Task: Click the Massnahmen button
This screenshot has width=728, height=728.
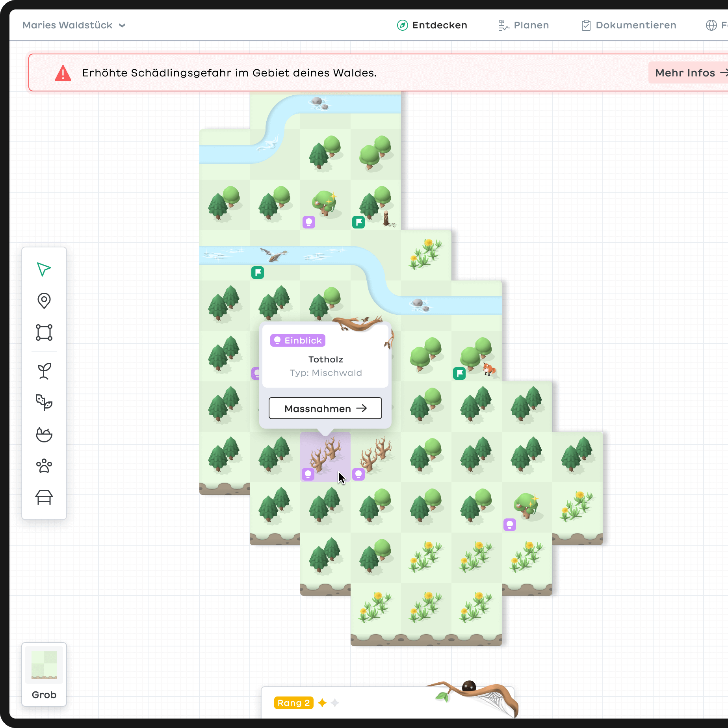Action: (x=325, y=408)
